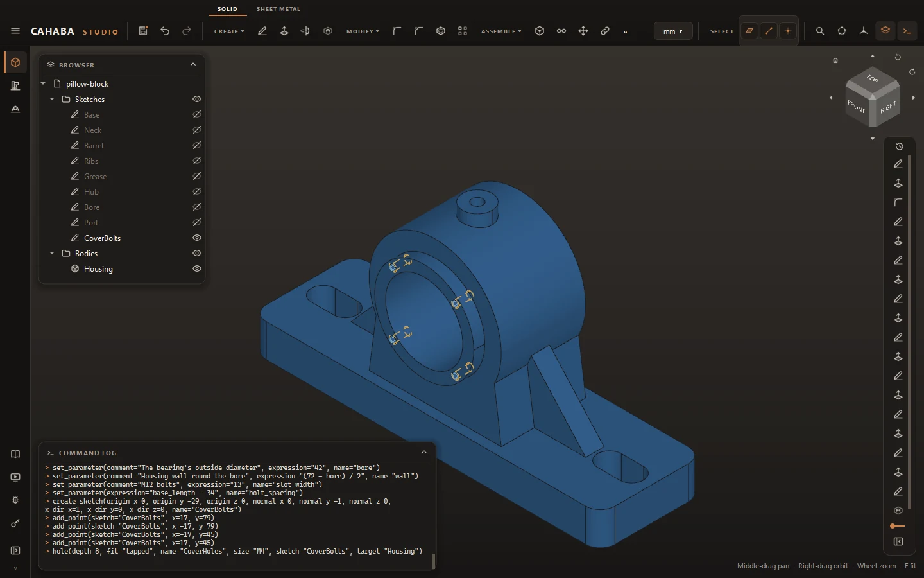The image size is (924, 578).
Task: Select the Fillet tool
Action: (x=397, y=31)
